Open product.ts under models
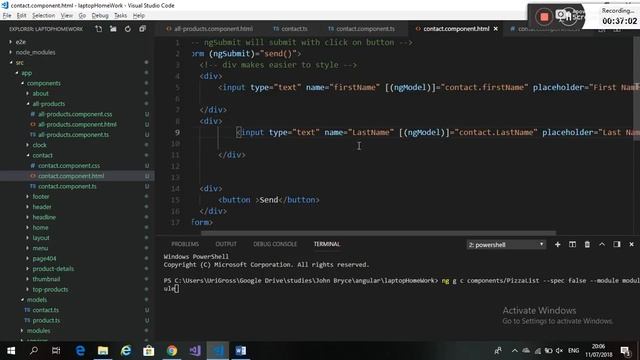The width and height of the screenshot is (640, 360). pyautogui.click(x=46, y=320)
